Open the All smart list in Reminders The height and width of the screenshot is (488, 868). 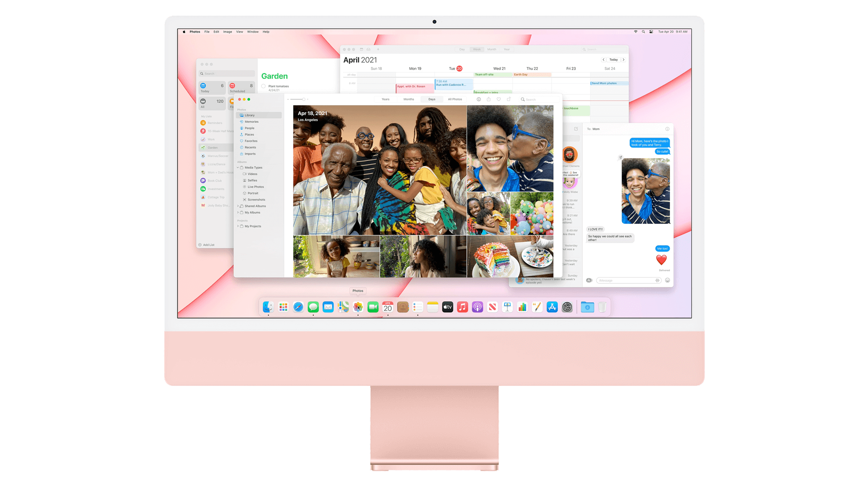[212, 103]
